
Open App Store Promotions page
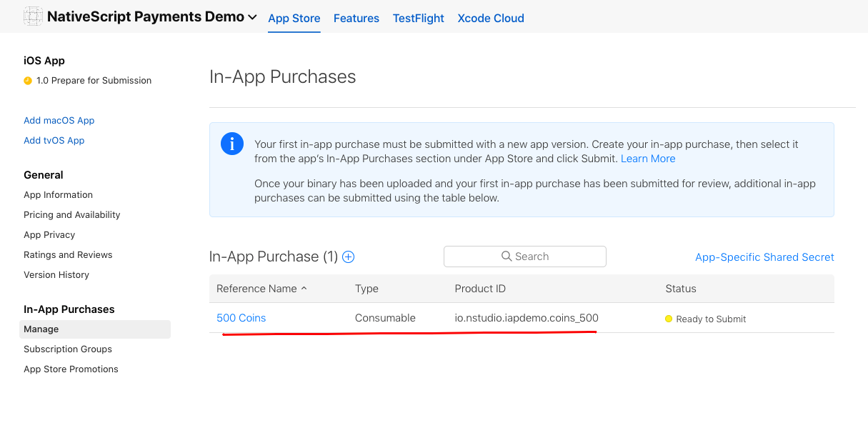(71, 369)
